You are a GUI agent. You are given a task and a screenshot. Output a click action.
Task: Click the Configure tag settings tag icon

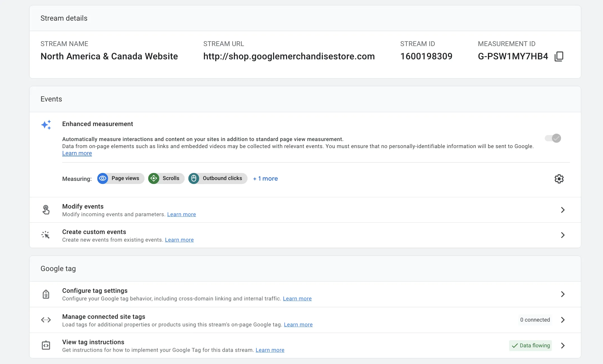tap(46, 294)
